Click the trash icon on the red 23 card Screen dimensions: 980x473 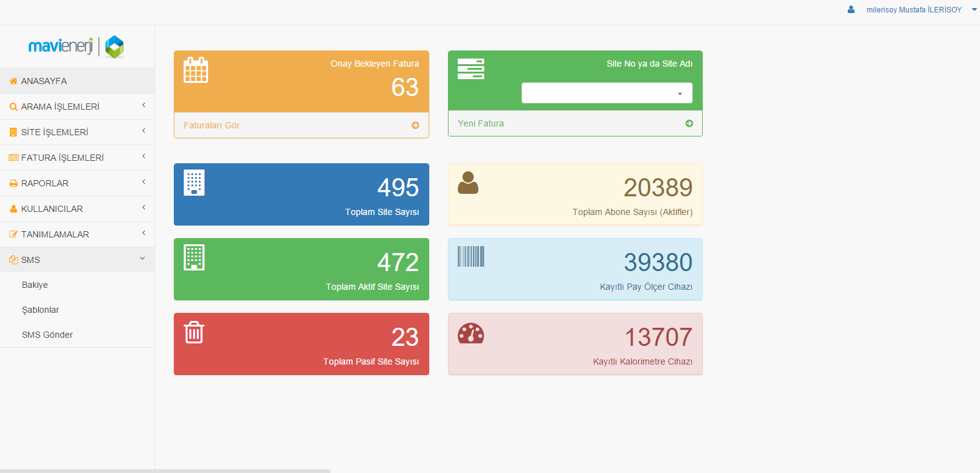(x=194, y=332)
